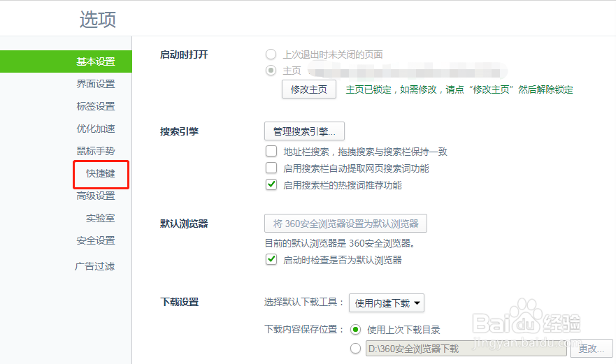Go to 优化加速 settings
616x364 pixels.
[x=96, y=129]
